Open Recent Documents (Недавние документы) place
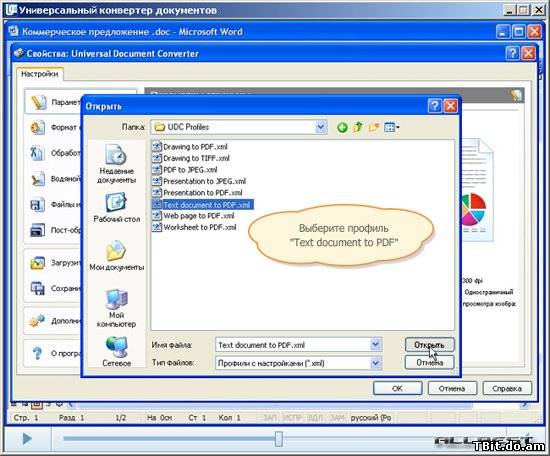The width and height of the screenshot is (550, 456). point(116,164)
